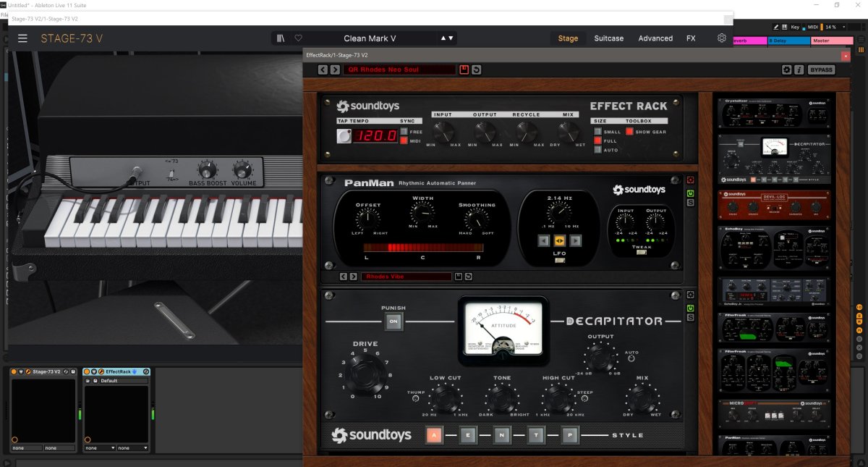Open Effect Rack settings gear
This screenshot has height=467, width=868.
click(x=787, y=70)
